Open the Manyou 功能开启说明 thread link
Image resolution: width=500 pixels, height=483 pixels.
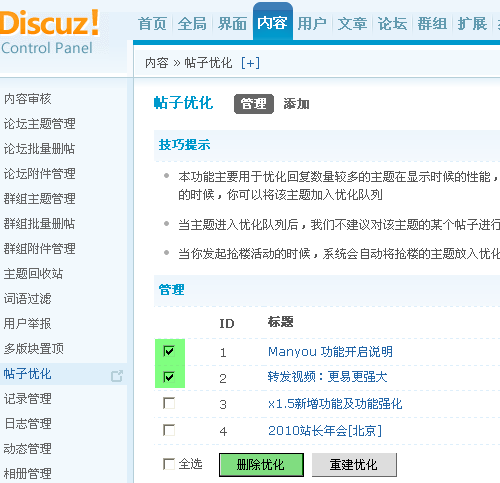click(330, 352)
